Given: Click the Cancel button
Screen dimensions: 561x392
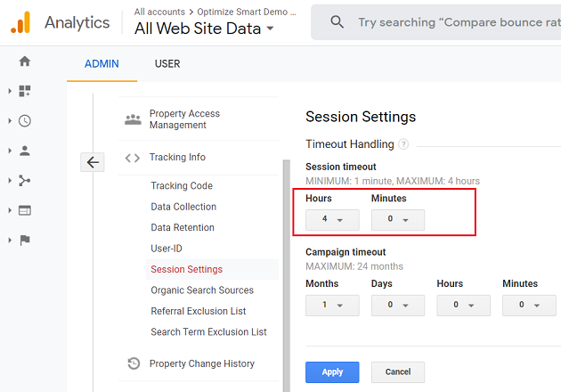Looking at the screenshot, I should tap(397, 372).
